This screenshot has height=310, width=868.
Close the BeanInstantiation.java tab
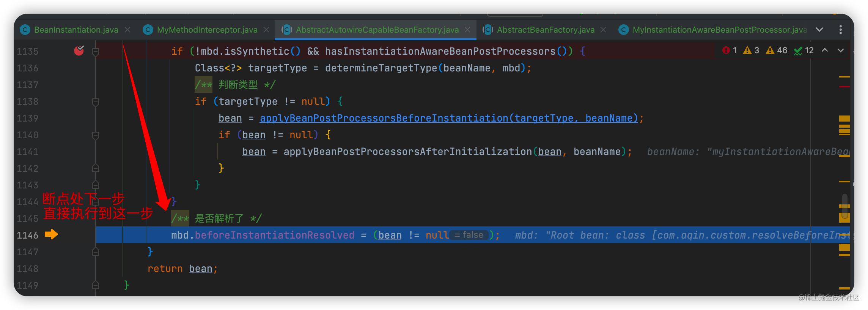127,30
